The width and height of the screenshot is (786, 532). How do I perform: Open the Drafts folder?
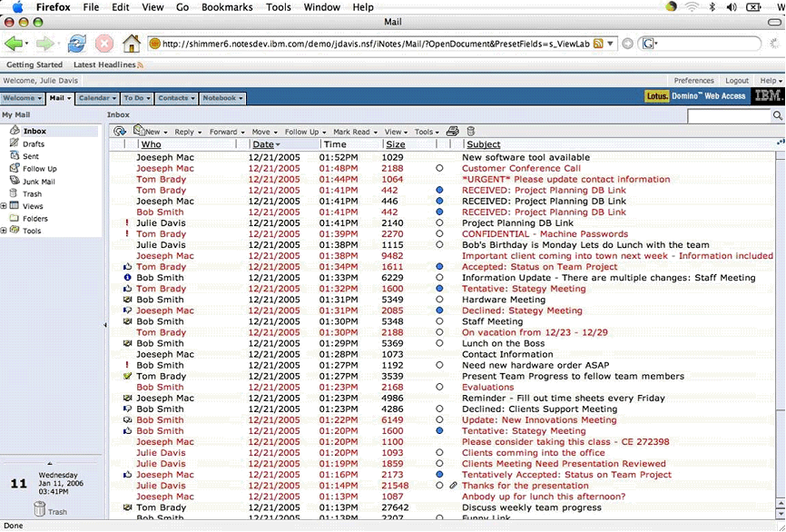coord(34,144)
